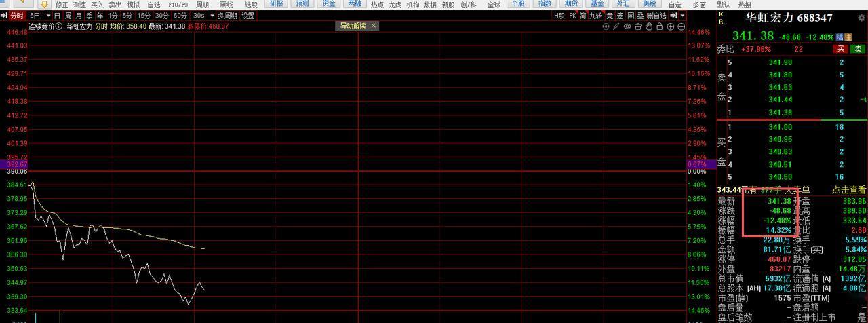Toggle the H股 chart option
Image resolution: width=868 pixels, height=323 pixels.
point(559,16)
